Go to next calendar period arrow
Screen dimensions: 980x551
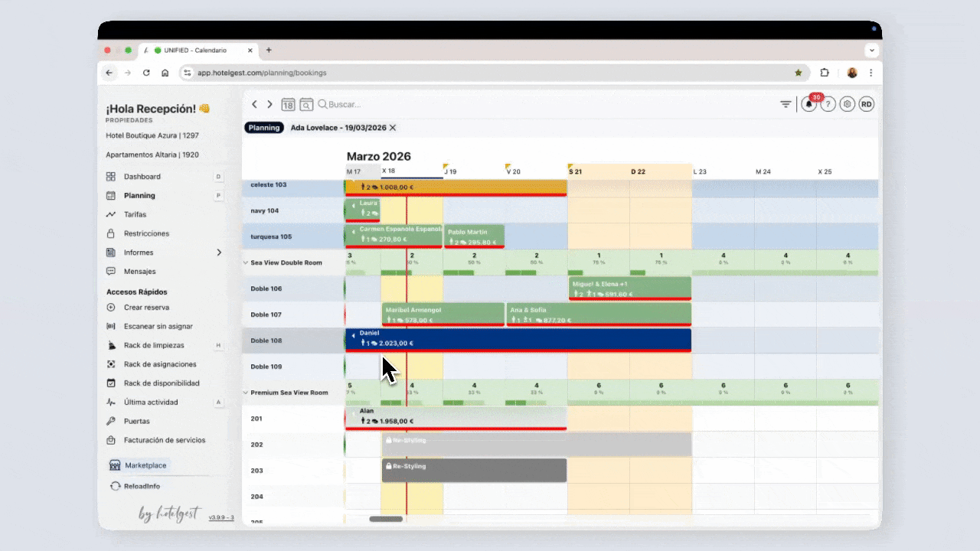pyautogui.click(x=269, y=105)
